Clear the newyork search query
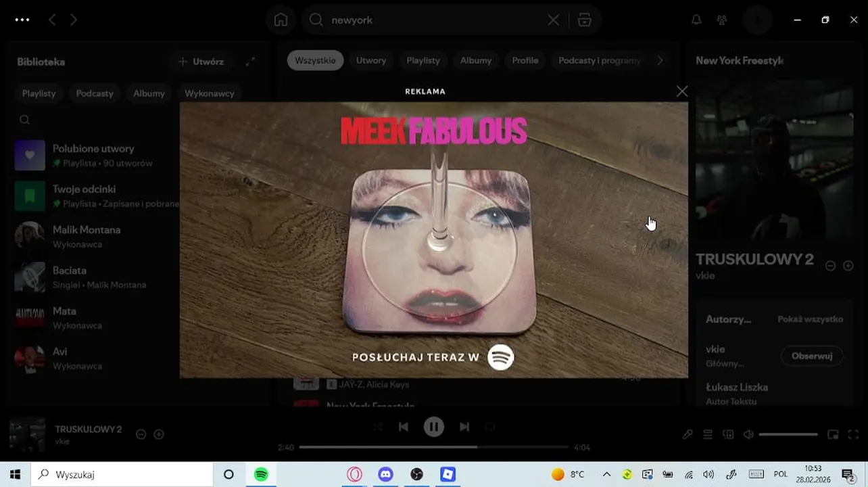The image size is (868, 487). tap(553, 20)
